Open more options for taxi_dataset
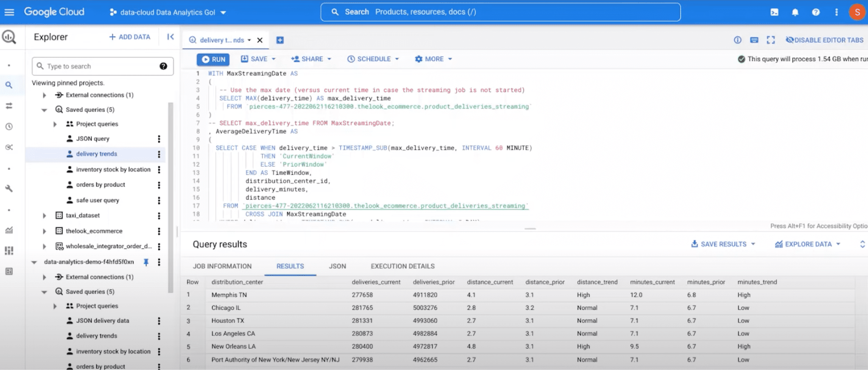Image resolution: width=868 pixels, height=370 pixels. click(x=159, y=216)
